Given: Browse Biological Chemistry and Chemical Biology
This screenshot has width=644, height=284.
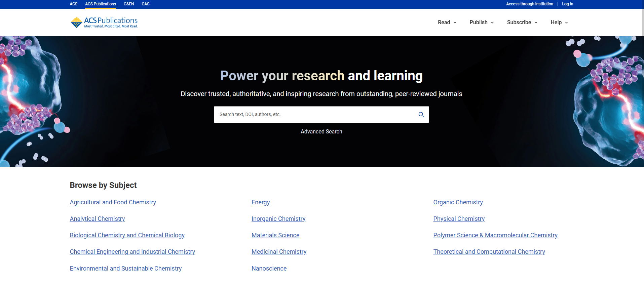Looking at the screenshot, I should coord(127,235).
